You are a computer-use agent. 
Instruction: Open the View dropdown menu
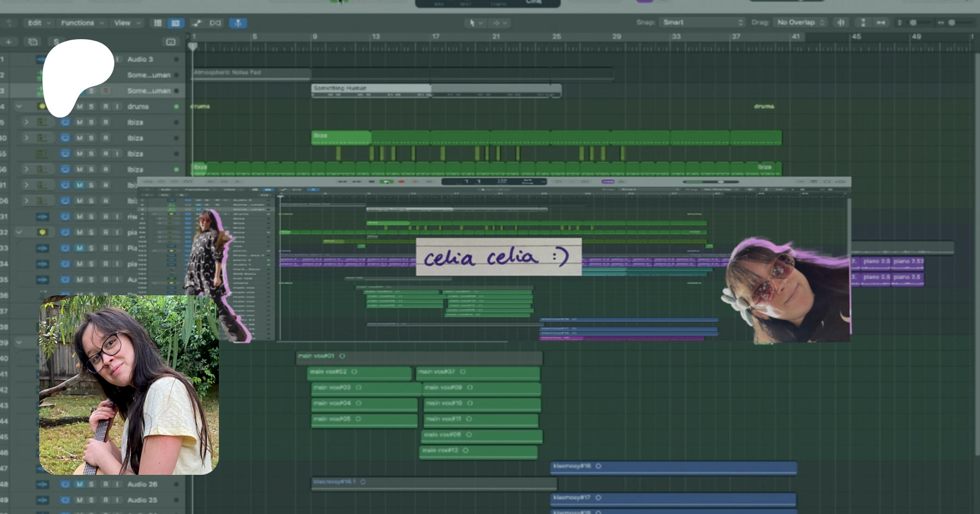point(127,23)
